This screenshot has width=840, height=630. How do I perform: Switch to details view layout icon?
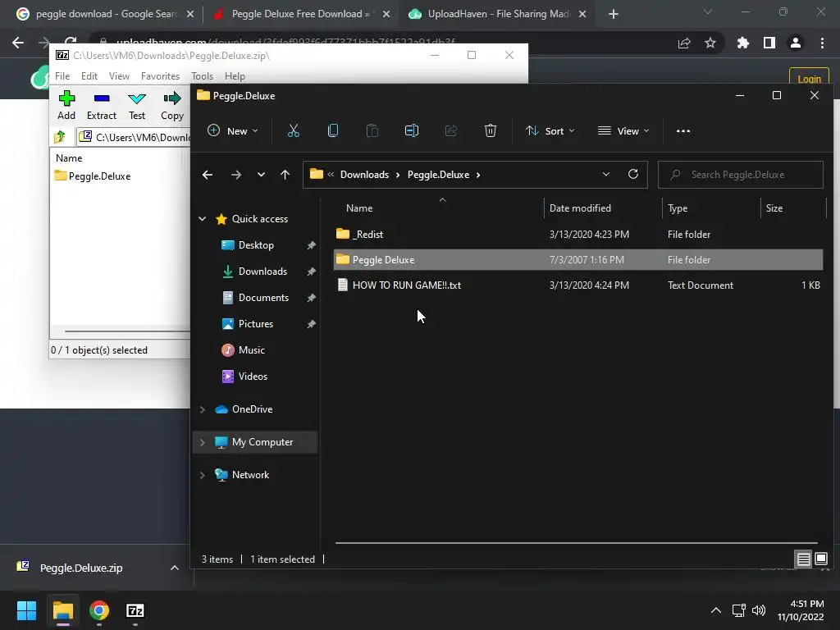pos(803,559)
